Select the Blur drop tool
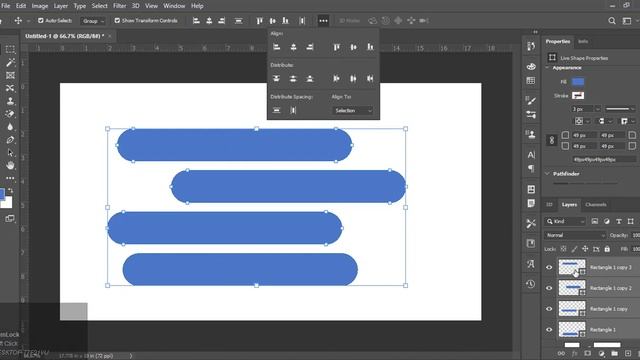 (x=10, y=127)
